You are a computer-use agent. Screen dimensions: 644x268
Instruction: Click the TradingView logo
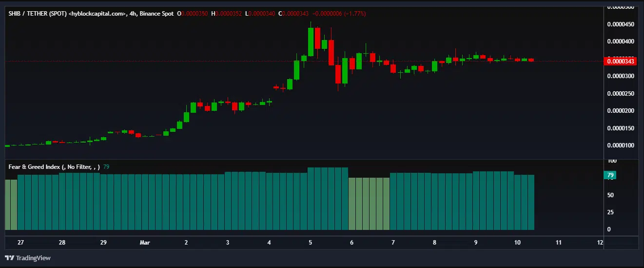point(28,258)
